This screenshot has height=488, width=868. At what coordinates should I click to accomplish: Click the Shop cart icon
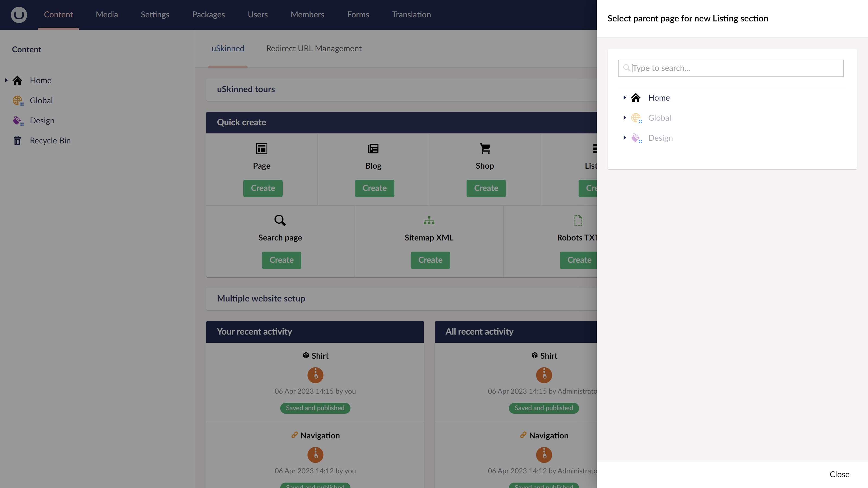484,148
